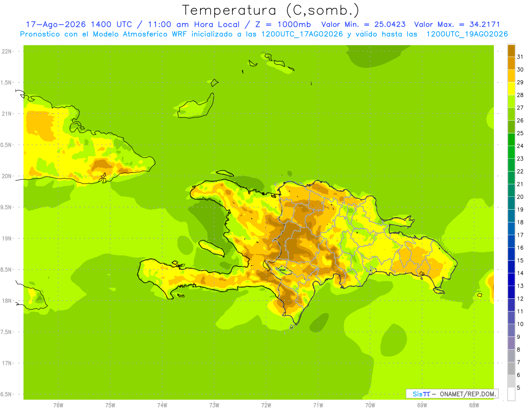Click the '20N' latitude label
This screenshot has width=532, height=411.
(x=6, y=176)
